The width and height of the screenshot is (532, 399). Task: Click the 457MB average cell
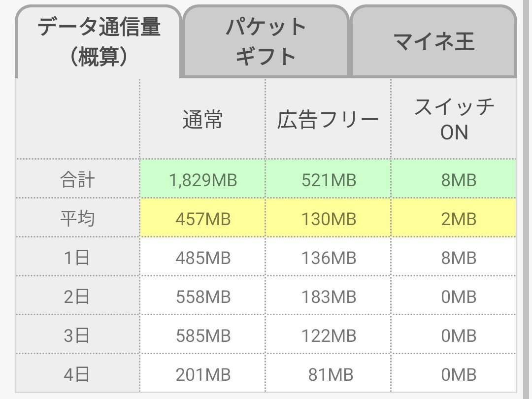click(x=202, y=218)
